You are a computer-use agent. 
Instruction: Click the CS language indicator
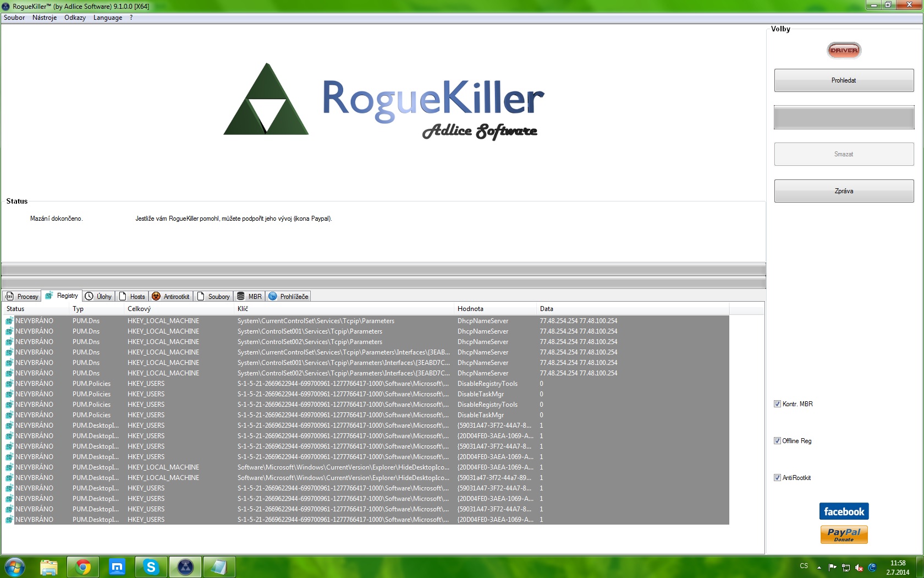pos(804,566)
